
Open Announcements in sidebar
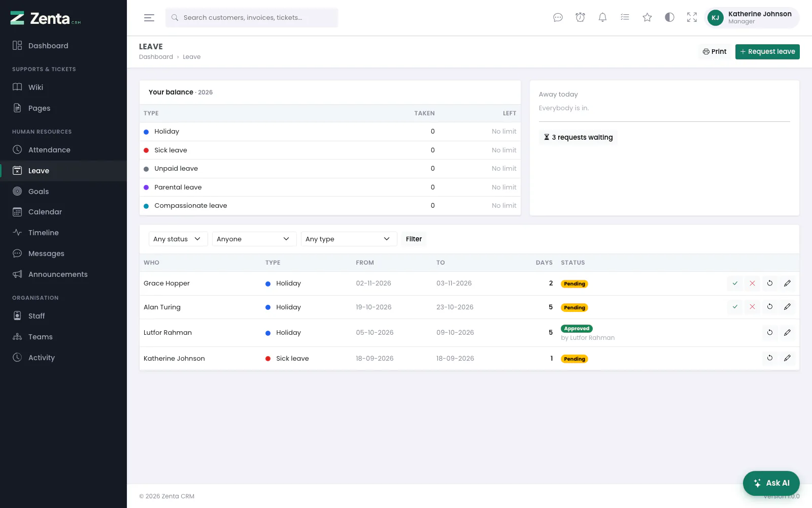tap(63, 274)
